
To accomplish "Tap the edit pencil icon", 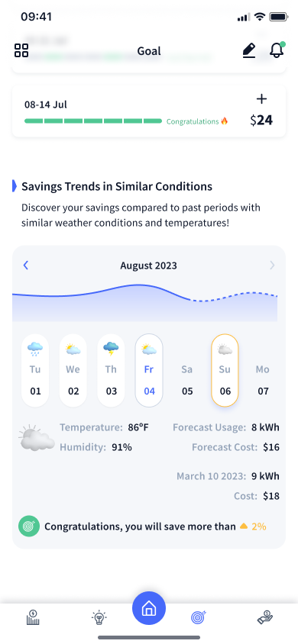I will point(248,50).
